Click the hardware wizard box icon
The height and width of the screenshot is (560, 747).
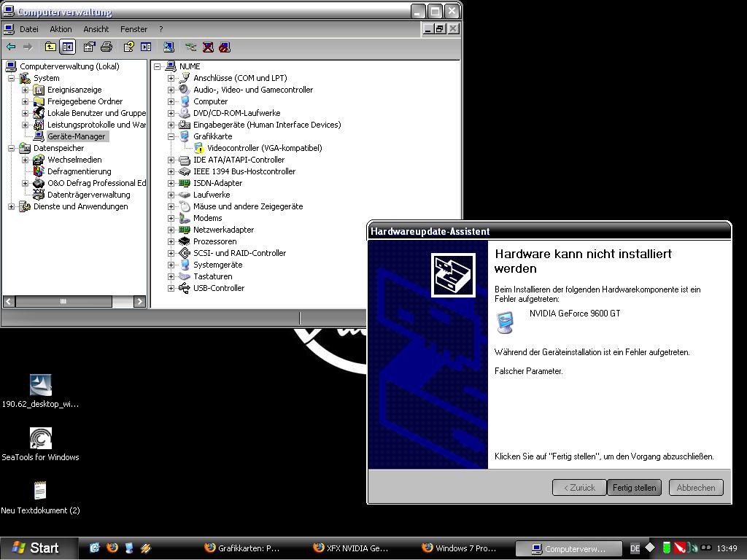453,275
